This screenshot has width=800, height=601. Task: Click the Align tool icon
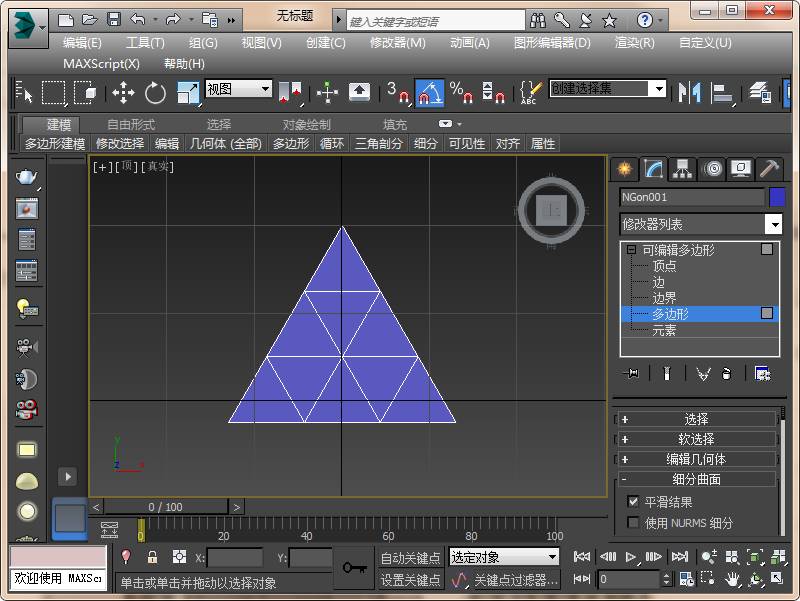722,92
